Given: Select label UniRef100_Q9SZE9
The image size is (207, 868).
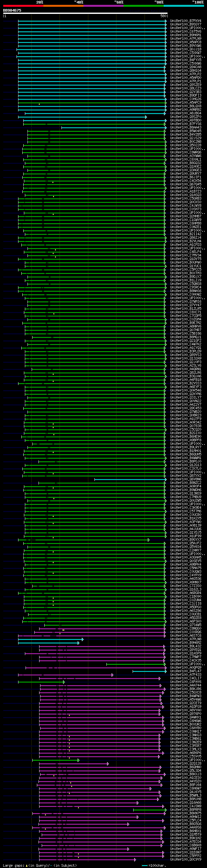Looking at the screenshot, I should click(x=185, y=85).
